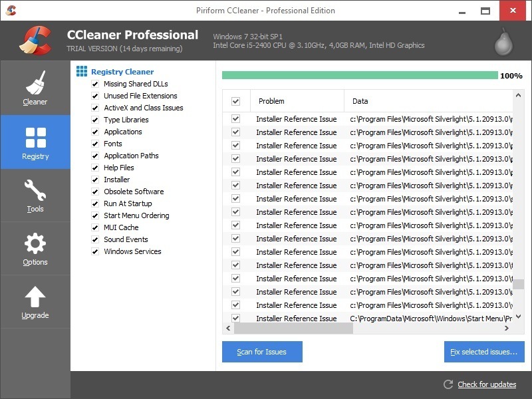Uncheck the select-all checkbox in results header
Image resolution: width=532 pixels, height=399 pixels.
coord(235,100)
